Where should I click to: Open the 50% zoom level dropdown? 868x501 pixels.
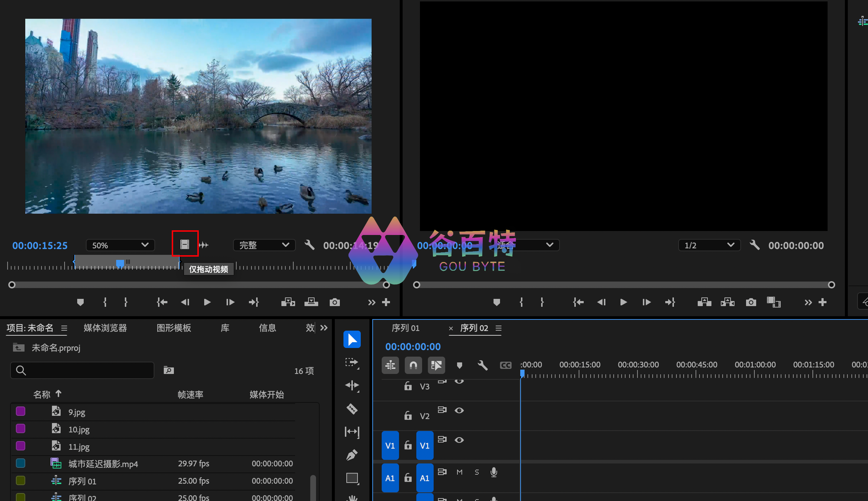tap(120, 245)
